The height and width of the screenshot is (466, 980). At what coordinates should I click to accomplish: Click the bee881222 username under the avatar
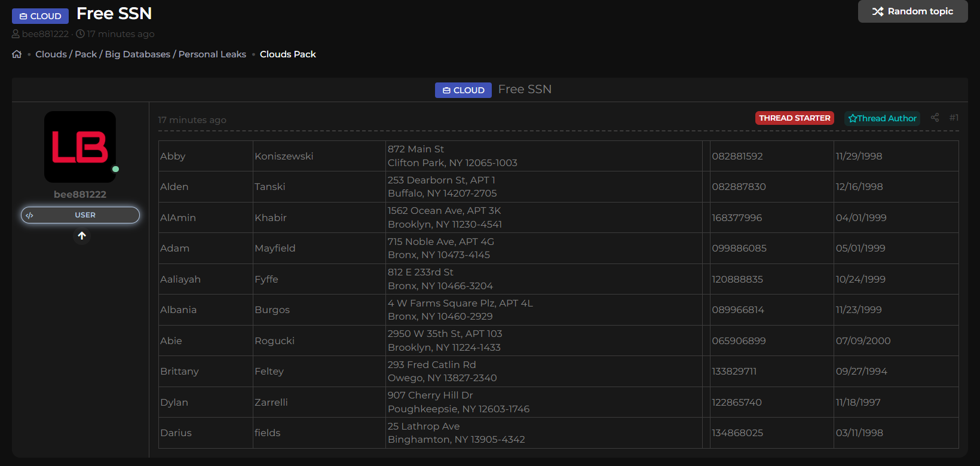[x=80, y=194]
